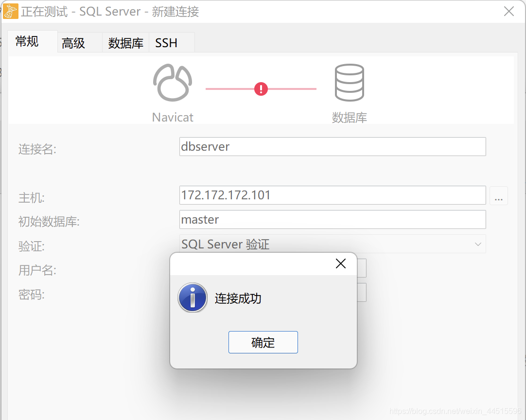The width and height of the screenshot is (526, 420).
Task: Click the red connection error indicator icon
Action: tap(261, 89)
